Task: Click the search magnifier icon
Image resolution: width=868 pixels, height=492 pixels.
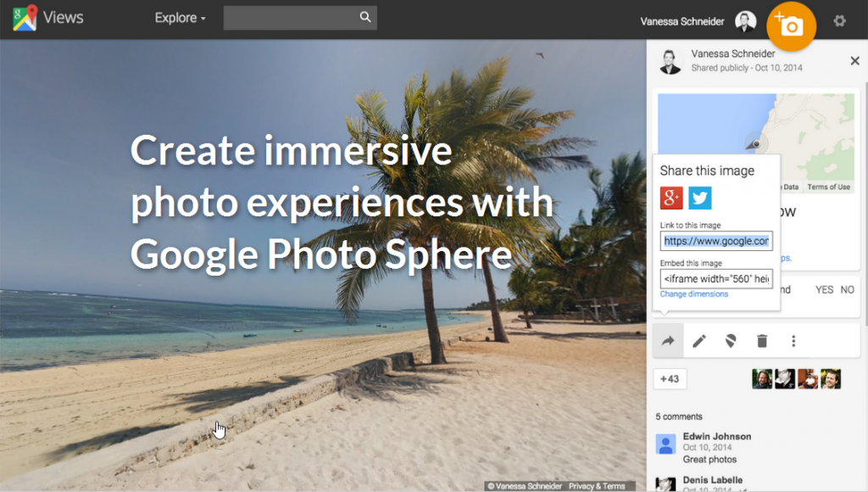Action: 365,17
